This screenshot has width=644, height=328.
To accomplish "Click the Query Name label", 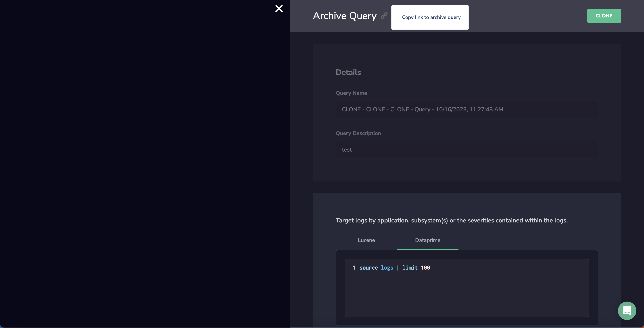I will point(351,93).
